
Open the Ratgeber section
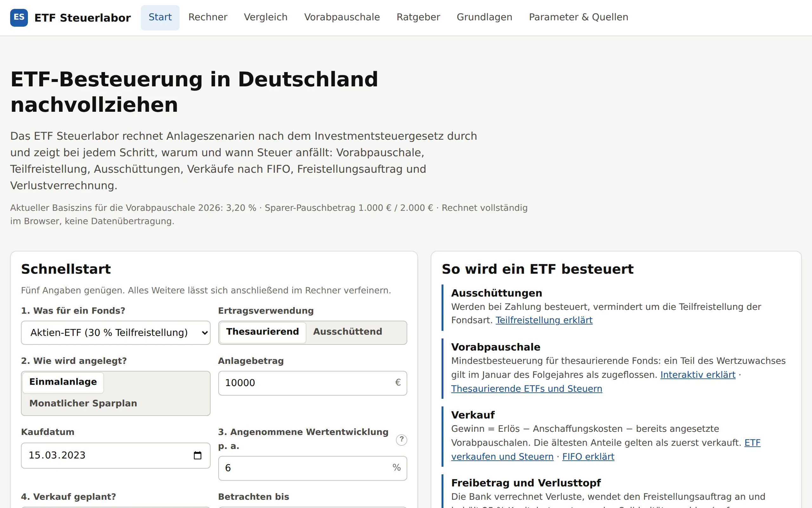click(418, 17)
